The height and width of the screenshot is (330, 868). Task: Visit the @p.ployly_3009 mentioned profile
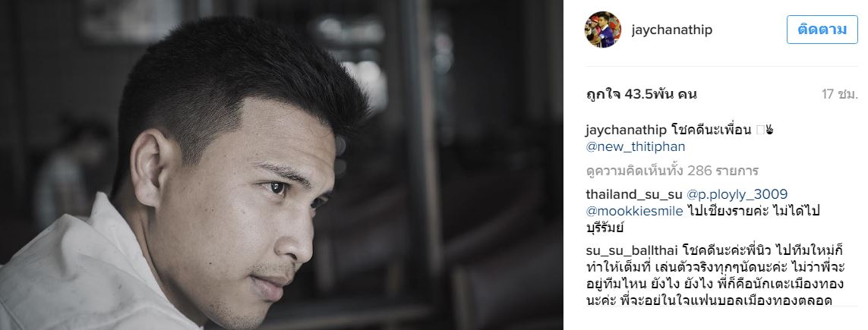(737, 195)
